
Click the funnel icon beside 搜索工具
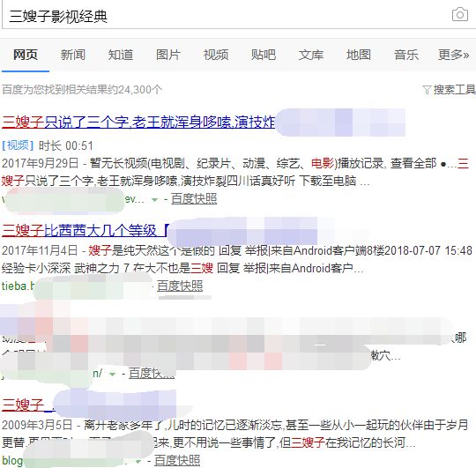point(427,90)
